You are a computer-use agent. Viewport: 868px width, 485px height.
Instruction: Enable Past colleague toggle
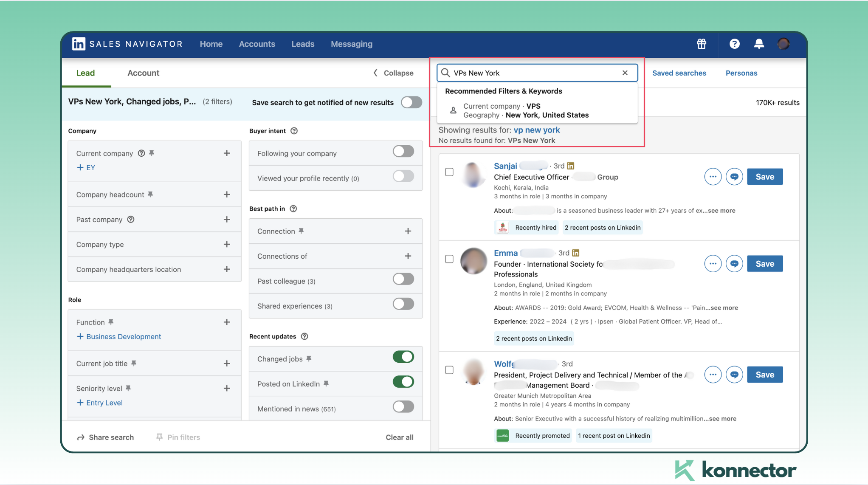coord(403,279)
